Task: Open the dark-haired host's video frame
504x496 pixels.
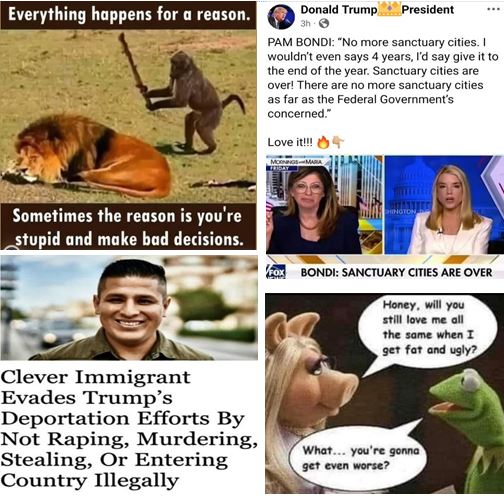Action: tap(324, 205)
